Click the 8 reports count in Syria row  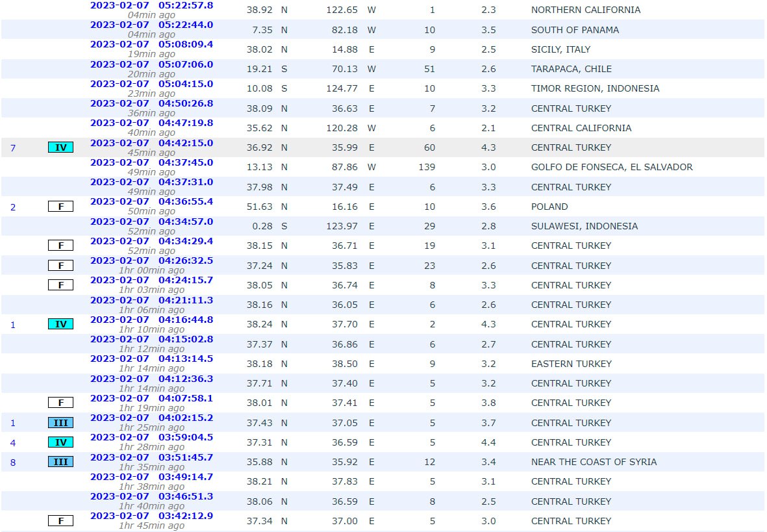[x=13, y=462]
